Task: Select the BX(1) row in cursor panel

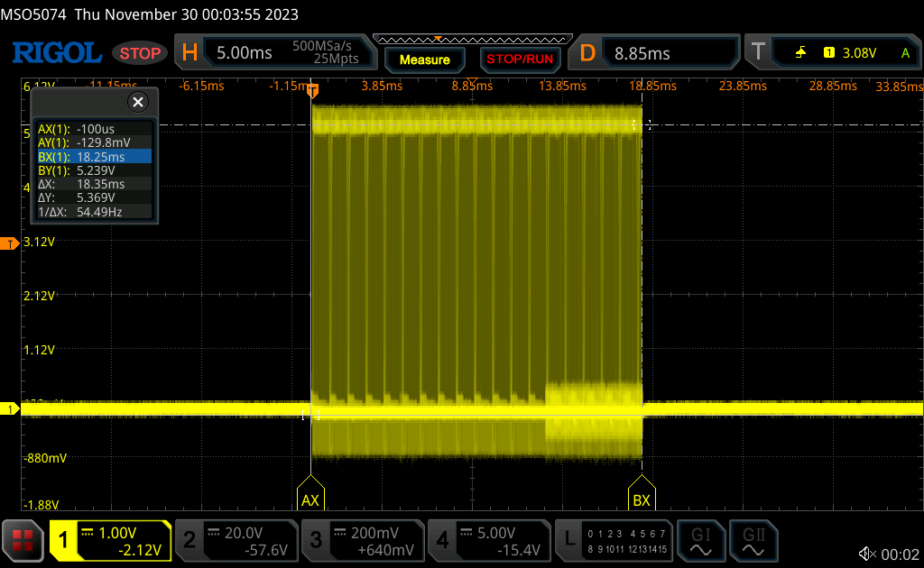Action: pos(92,156)
